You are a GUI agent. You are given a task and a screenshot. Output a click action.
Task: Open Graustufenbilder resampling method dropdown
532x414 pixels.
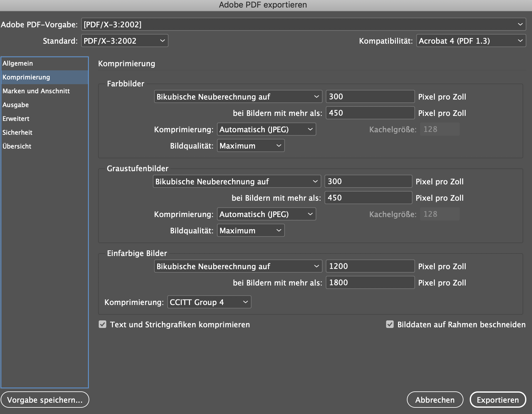pos(237,182)
